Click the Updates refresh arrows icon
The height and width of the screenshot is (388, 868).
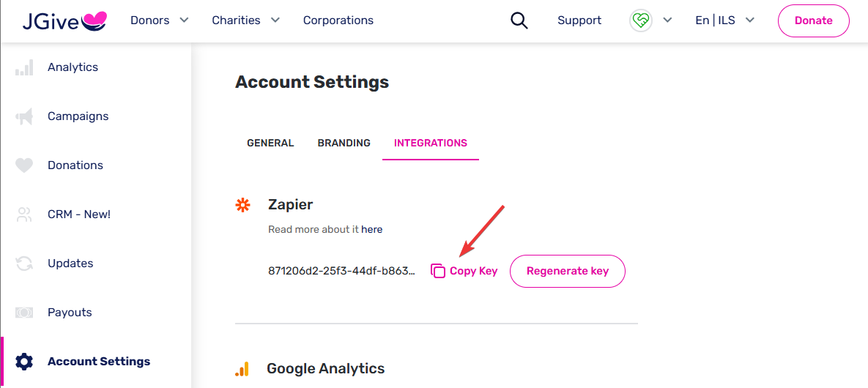point(24,264)
